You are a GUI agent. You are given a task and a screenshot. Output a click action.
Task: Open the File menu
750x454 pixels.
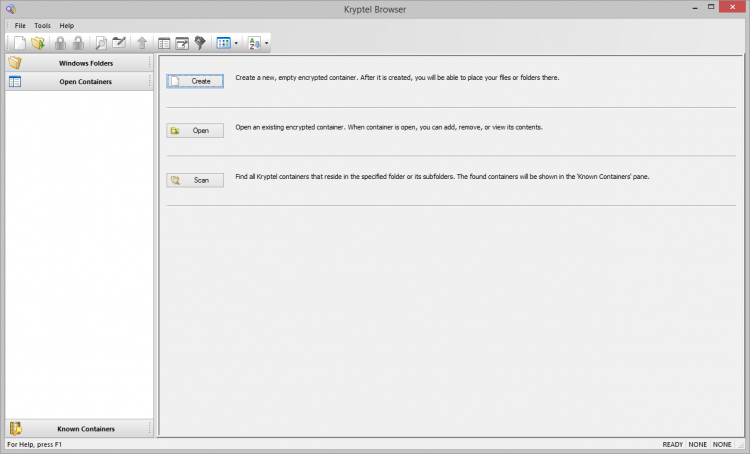tap(20, 25)
